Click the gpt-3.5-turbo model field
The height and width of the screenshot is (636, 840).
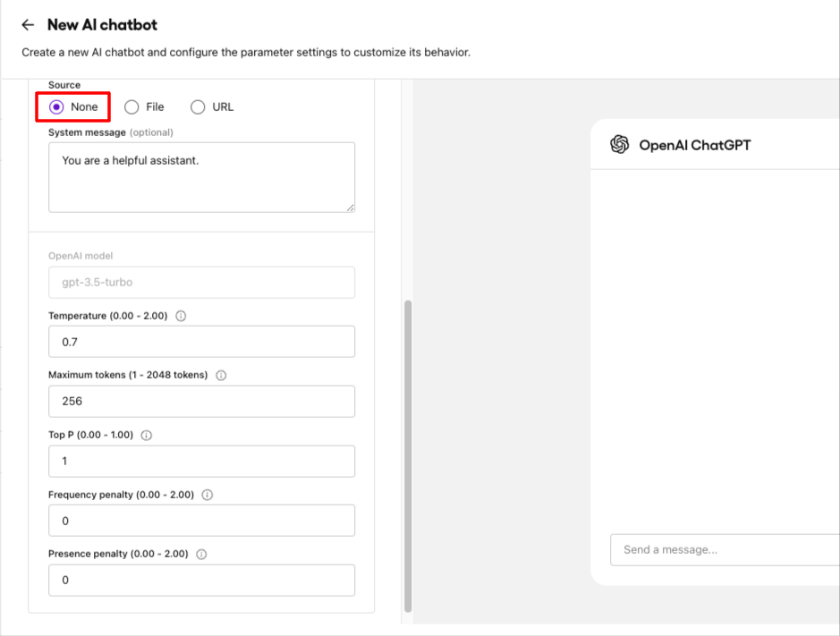(200, 282)
